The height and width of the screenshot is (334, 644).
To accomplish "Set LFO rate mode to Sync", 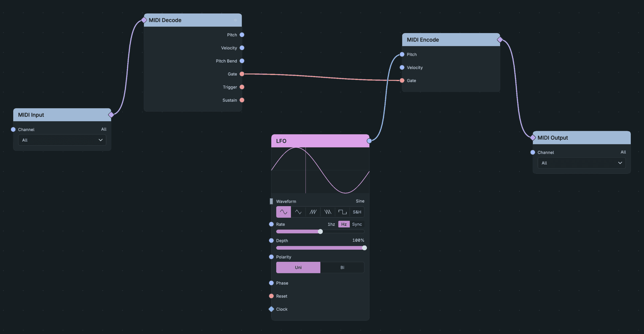I will coord(357,224).
